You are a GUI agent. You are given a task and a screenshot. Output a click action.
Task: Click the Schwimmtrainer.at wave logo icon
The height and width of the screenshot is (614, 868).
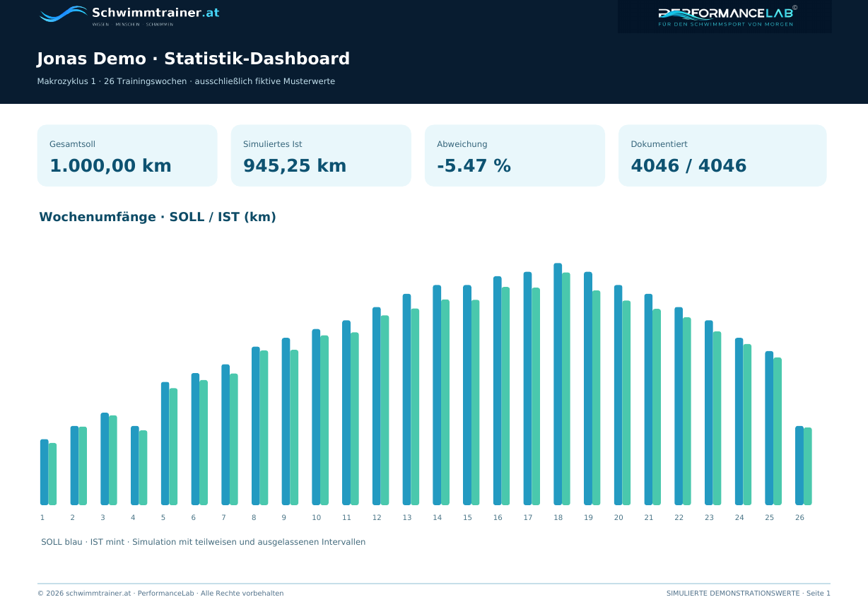click(64, 13)
